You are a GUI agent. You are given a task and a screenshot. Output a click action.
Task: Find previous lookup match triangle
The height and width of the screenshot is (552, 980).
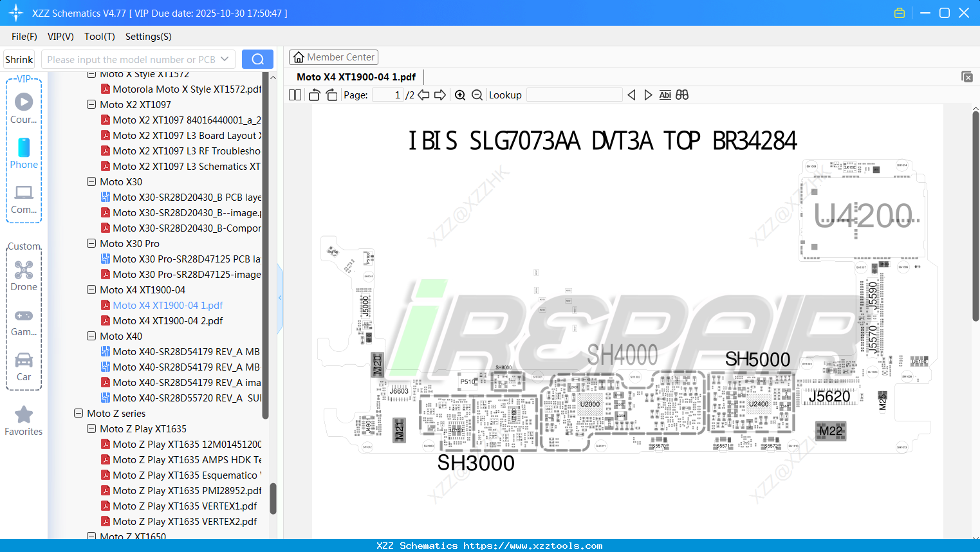(631, 95)
